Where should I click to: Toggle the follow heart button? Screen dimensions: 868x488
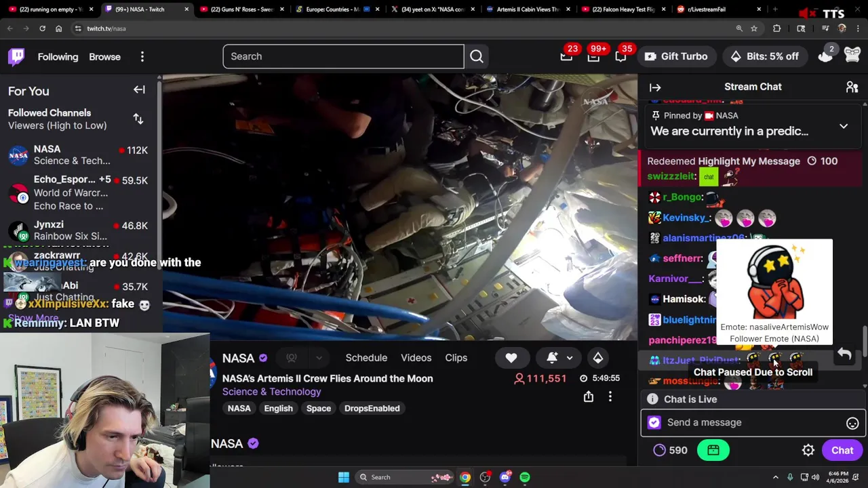[511, 358]
